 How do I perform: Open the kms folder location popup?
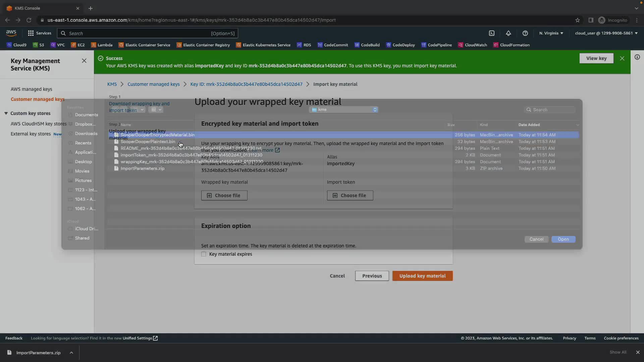pos(344,110)
